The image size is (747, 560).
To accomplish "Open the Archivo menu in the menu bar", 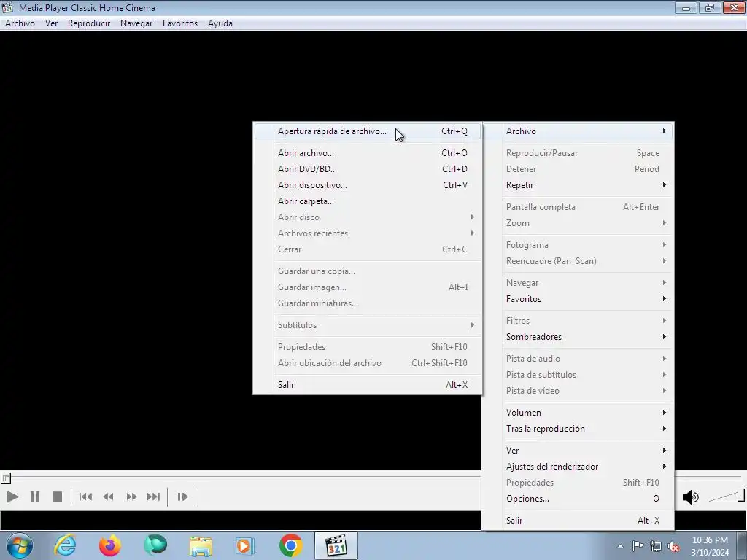I will pos(20,23).
